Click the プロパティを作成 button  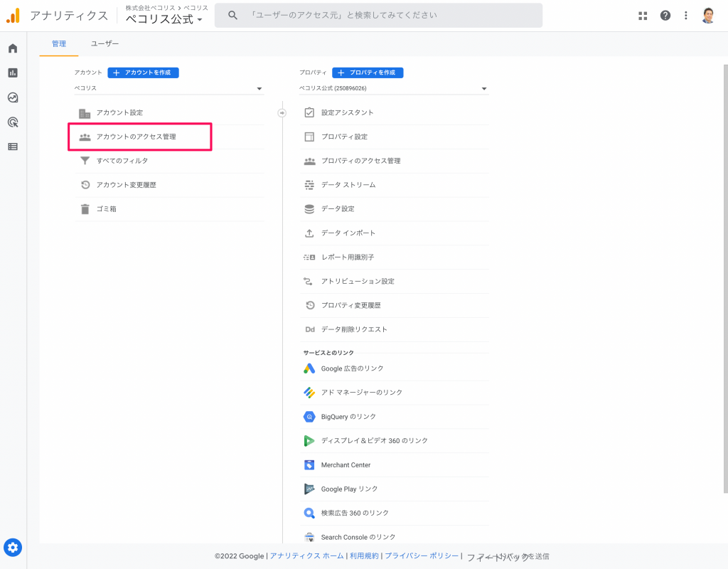(368, 73)
